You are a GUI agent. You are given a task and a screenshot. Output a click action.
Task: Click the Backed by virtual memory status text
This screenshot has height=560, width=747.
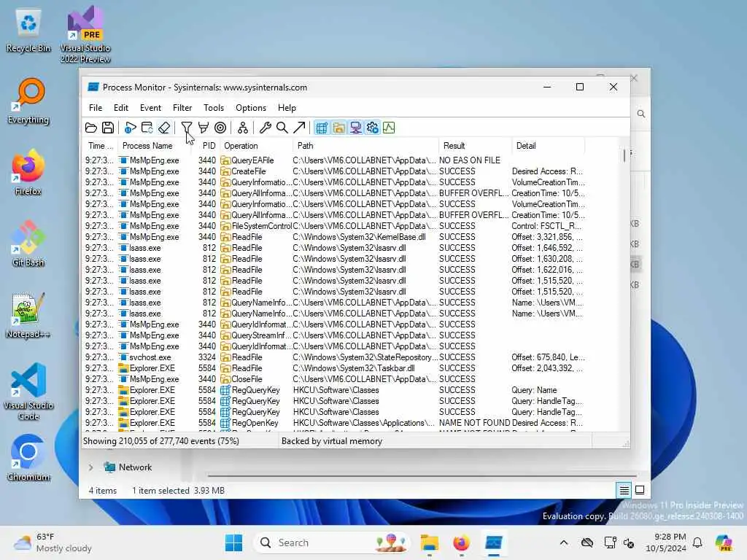tap(332, 441)
